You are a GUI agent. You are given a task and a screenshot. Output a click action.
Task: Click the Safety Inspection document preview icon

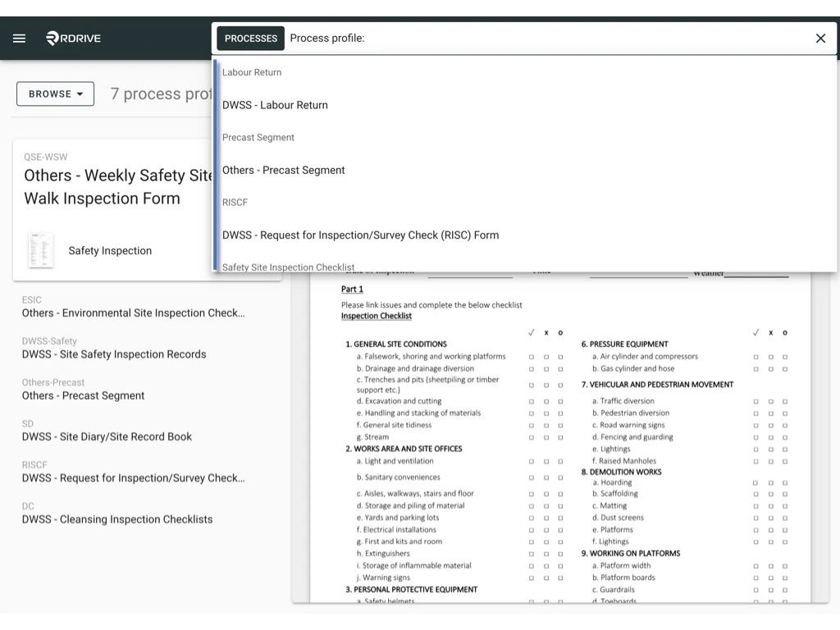click(39, 249)
